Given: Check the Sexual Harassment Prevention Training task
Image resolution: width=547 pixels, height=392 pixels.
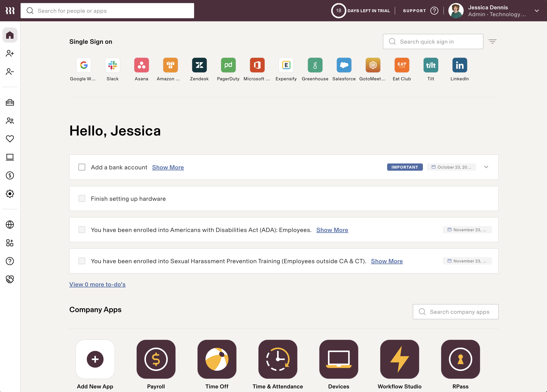Looking at the screenshot, I should [x=82, y=261].
